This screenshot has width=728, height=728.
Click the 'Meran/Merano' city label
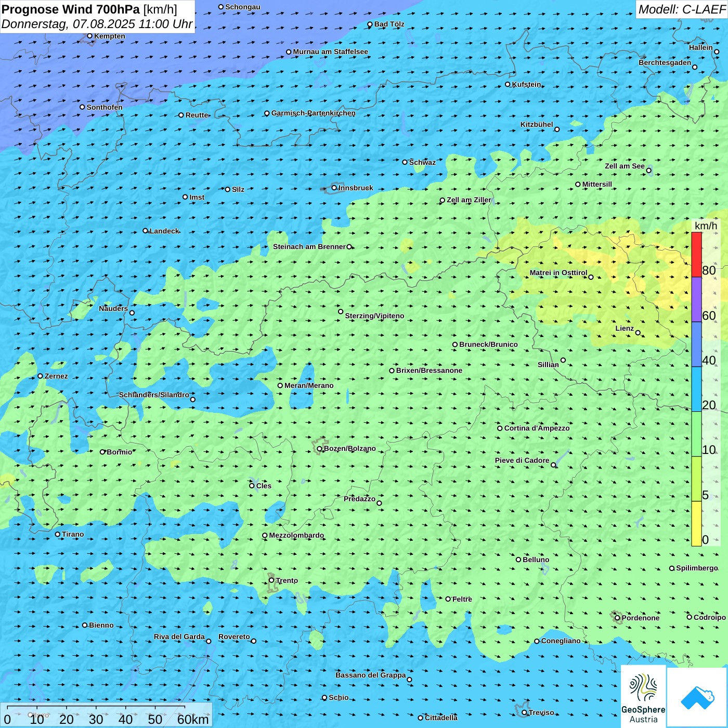click(309, 385)
